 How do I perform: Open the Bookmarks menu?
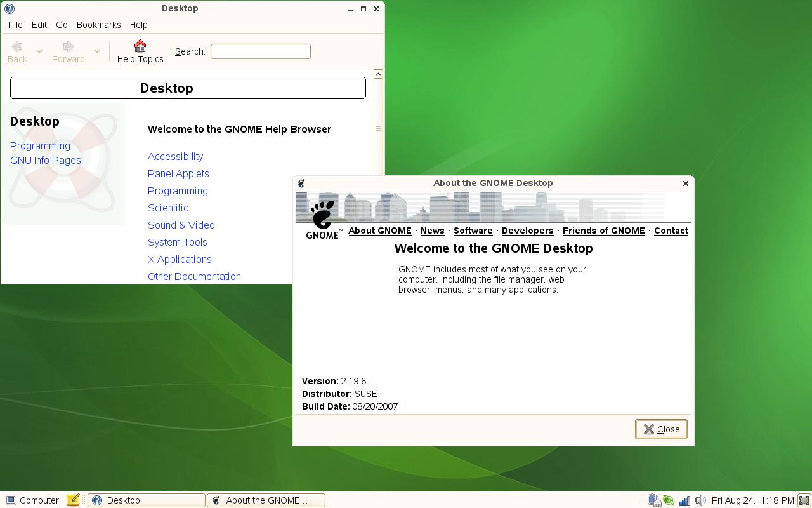point(98,25)
